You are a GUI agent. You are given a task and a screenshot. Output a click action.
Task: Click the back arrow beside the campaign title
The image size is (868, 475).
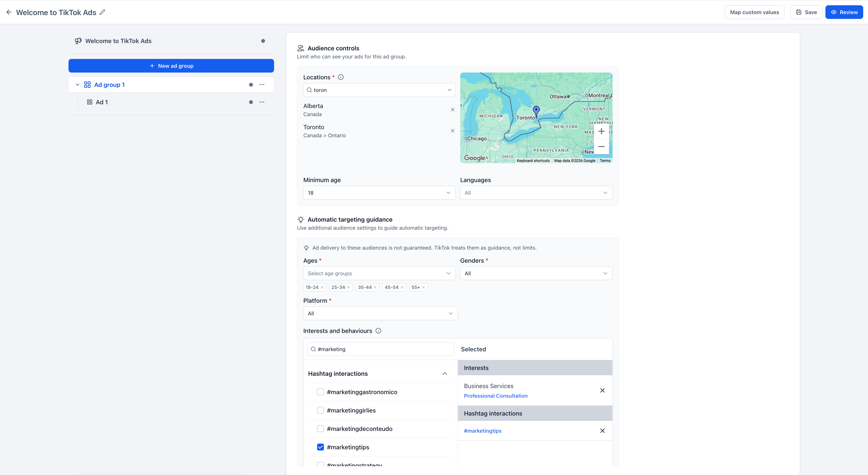[x=9, y=12]
